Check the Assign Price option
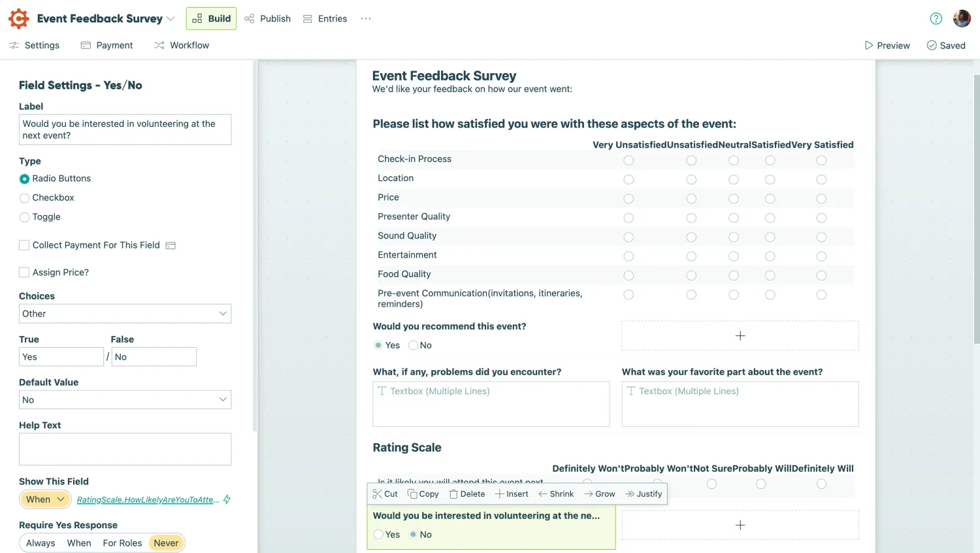The image size is (980, 553). pyautogui.click(x=24, y=272)
